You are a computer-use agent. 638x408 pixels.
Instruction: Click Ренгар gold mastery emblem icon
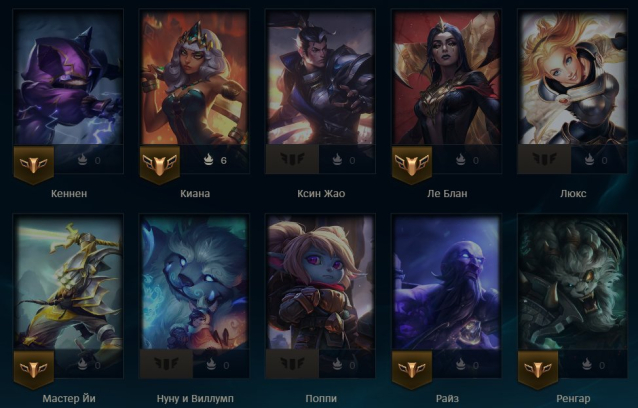click(538, 369)
